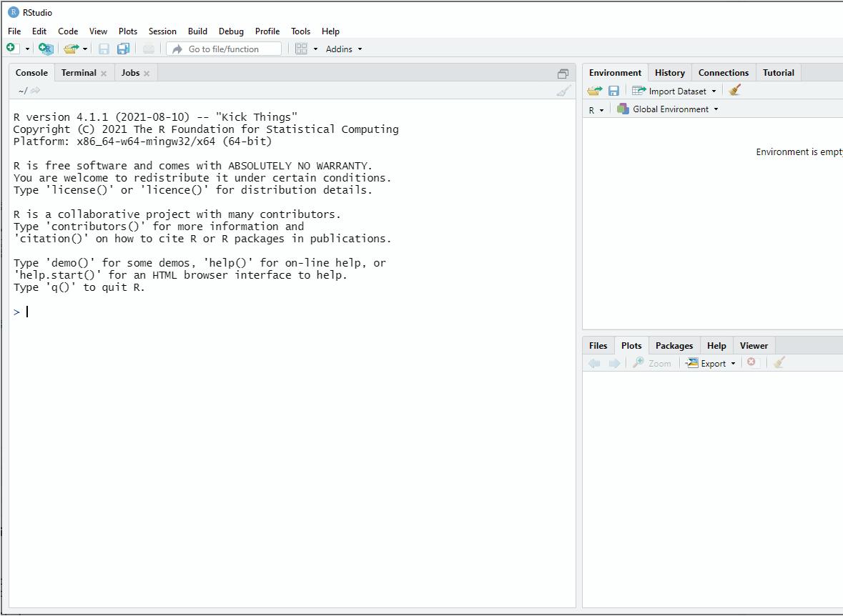
Task: Open the R language selector dropdown
Action: click(x=596, y=109)
